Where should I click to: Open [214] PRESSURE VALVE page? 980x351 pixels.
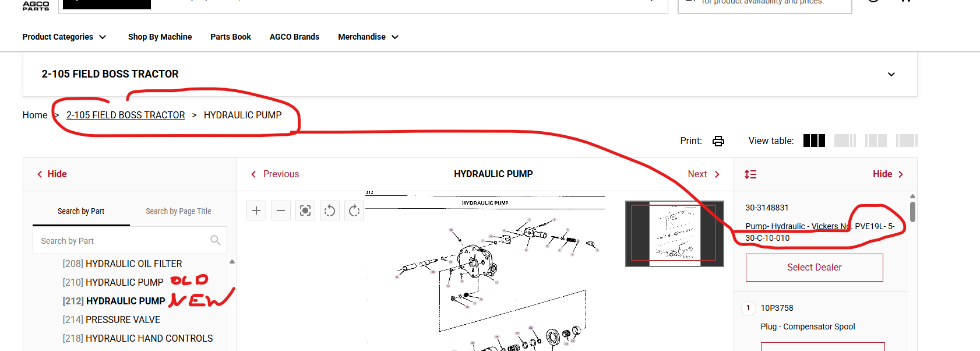[111, 320]
